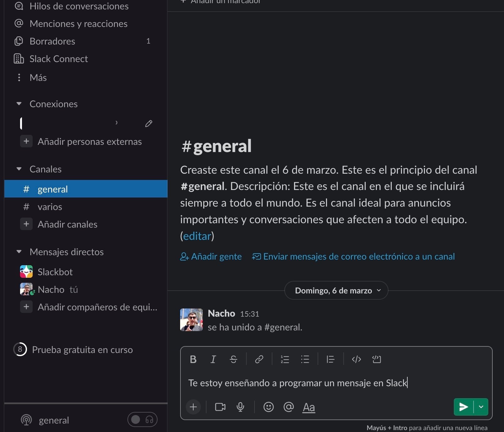The width and height of the screenshot is (504, 432).
Task: Send the message with the green arrow
Action: point(464,407)
